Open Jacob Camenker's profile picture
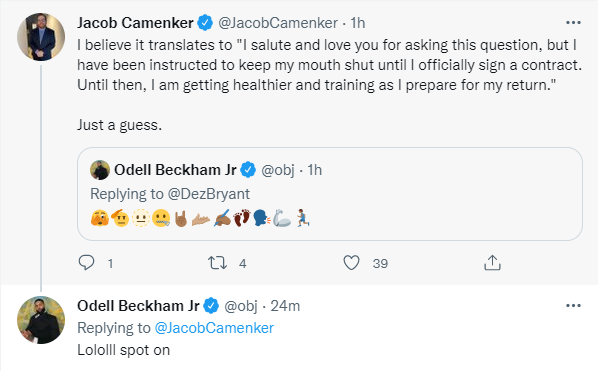Image resolution: width=598 pixels, height=371 pixels. (41, 37)
